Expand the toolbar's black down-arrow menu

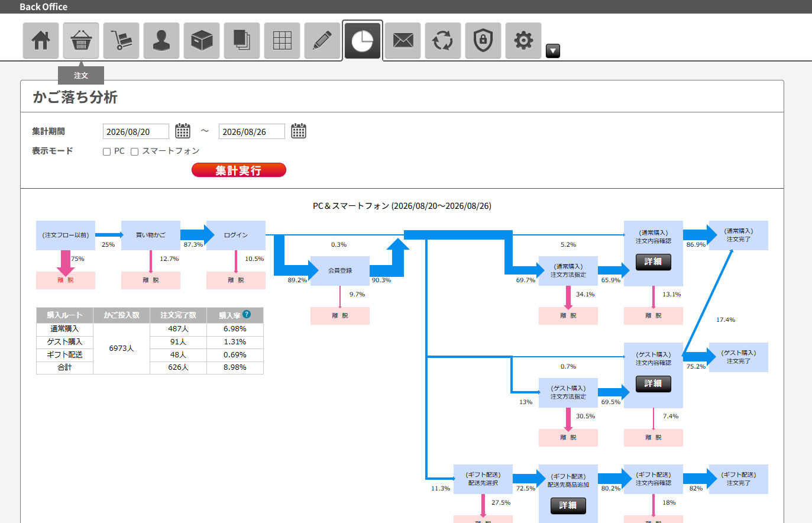553,51
